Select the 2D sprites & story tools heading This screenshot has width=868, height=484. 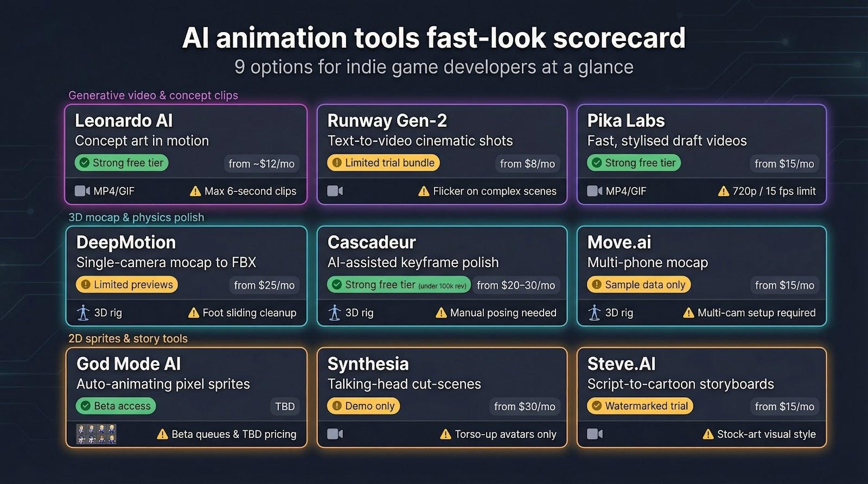coord(128,339)
